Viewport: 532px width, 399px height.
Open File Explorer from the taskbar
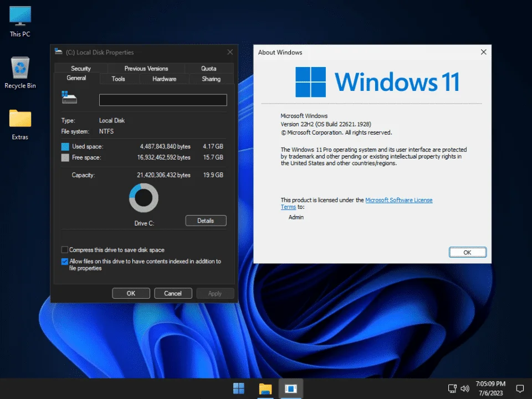tap(265, 388)
